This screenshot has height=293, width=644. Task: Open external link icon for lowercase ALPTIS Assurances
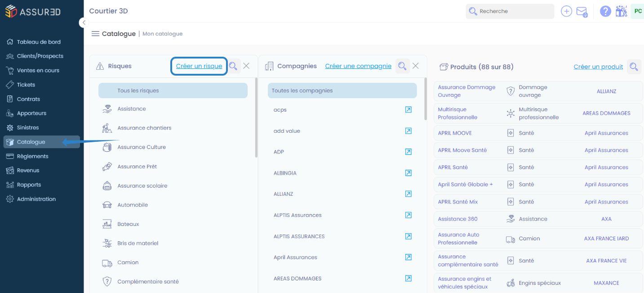coord(408,215)
